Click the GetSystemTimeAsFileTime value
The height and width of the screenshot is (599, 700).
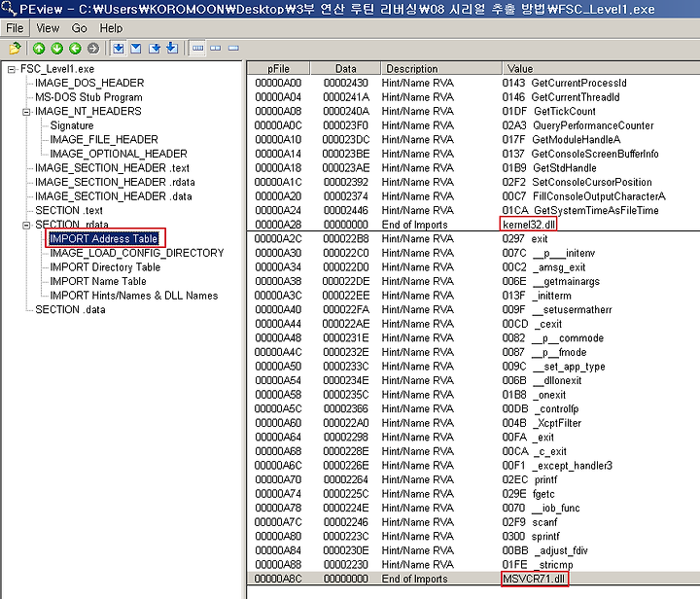tap(580, 211)
